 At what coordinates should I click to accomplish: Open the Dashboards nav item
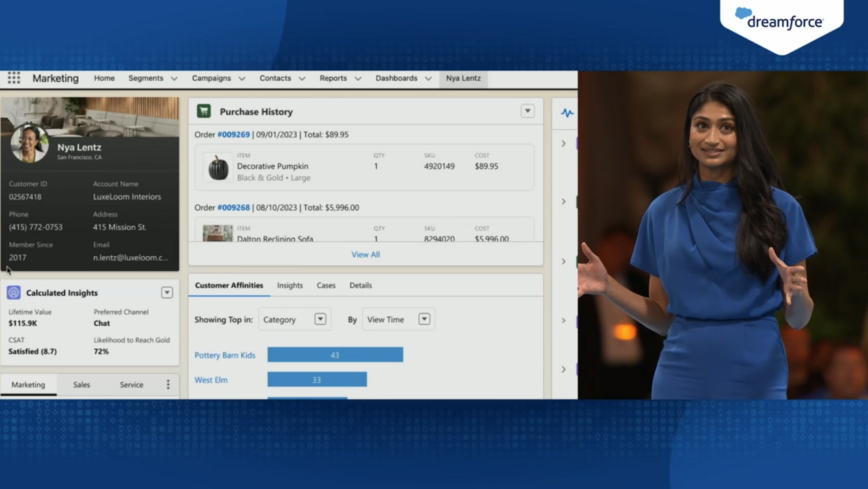pos(396,78)
